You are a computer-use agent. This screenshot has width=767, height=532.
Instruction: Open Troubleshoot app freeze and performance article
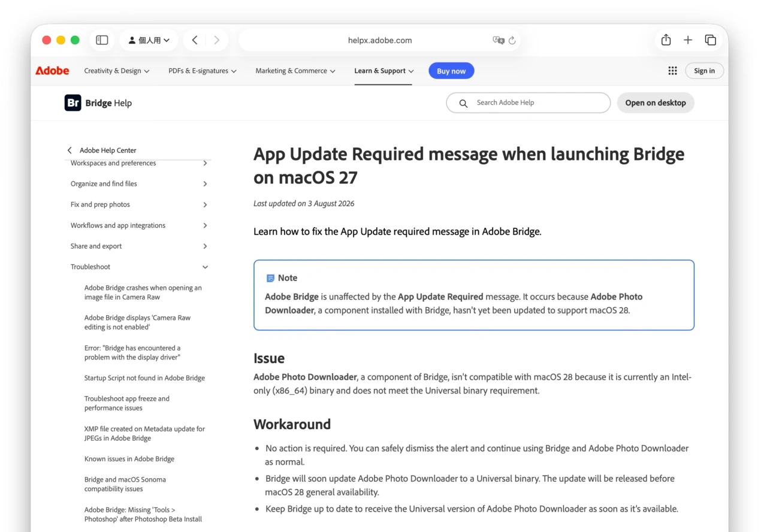(127, 403)
